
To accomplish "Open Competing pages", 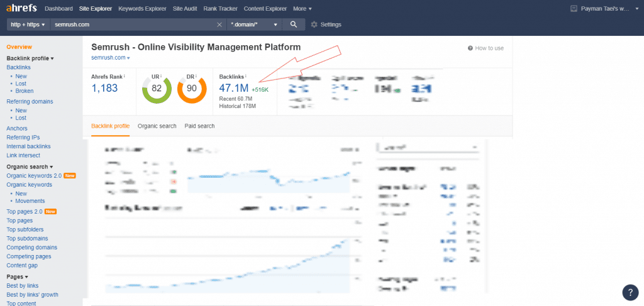I will [29, 257].
